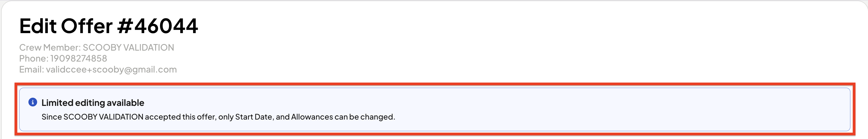Click Allowances text in banner message
Image resolution: width=868 pixels, height=139 pixels.
(312, 117)
